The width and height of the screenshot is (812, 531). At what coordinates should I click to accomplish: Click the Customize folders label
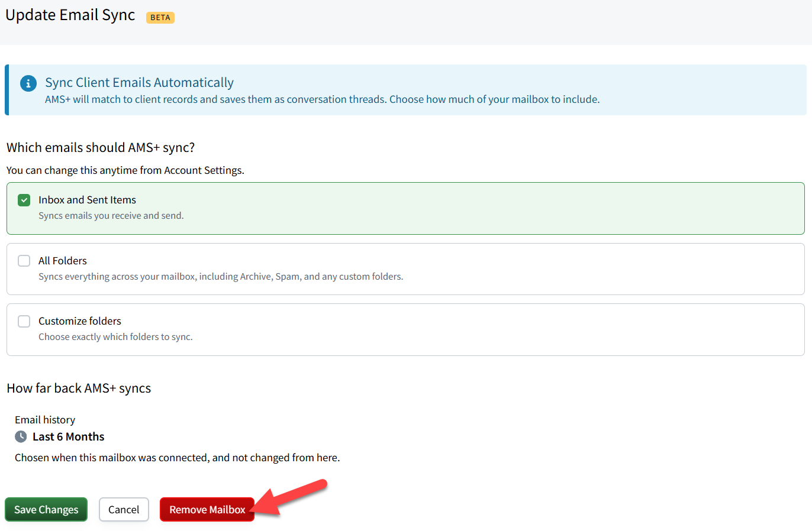click(x=80, y=321)
